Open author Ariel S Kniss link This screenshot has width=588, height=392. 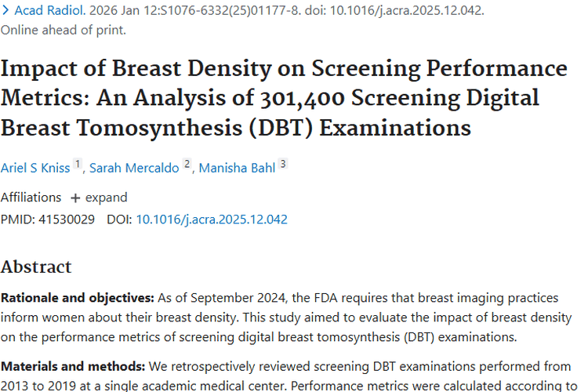[34, 168]
